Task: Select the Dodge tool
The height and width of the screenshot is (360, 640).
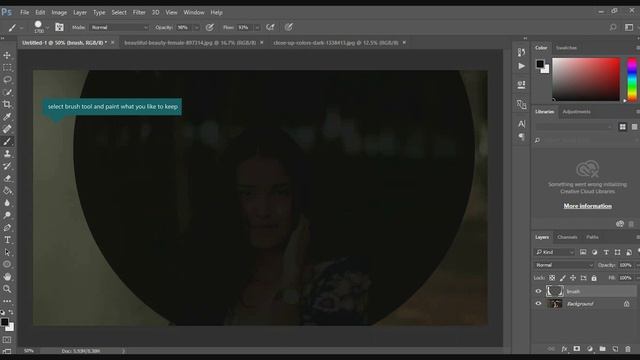Action: point(7,215)
